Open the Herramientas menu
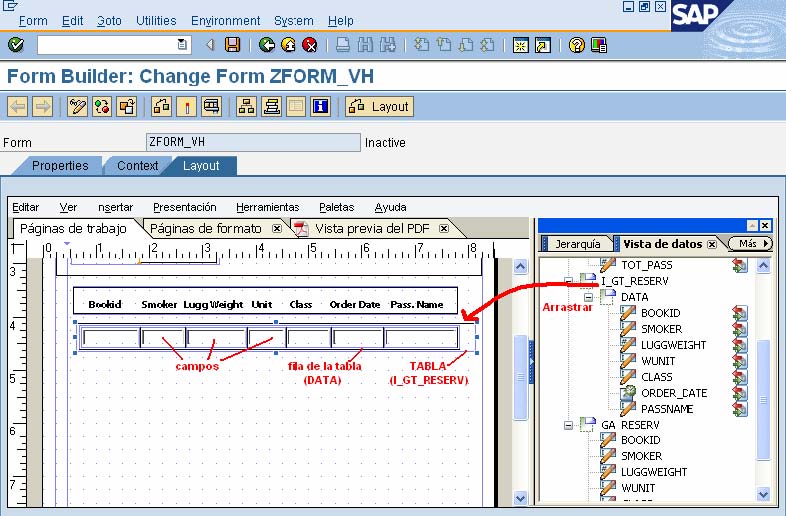The image size is (786, 516). point(268,207)
